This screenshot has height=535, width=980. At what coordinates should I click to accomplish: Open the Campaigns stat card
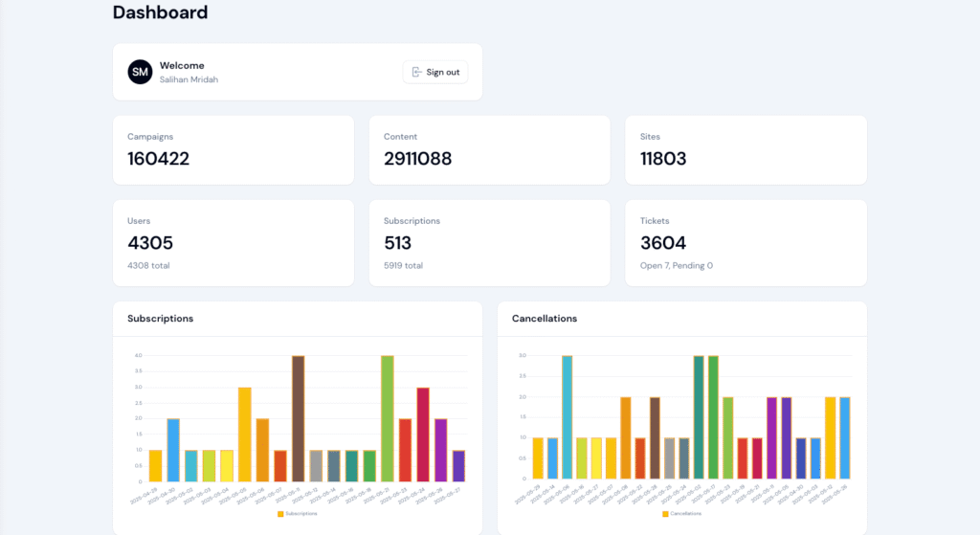tap(233, 150)
